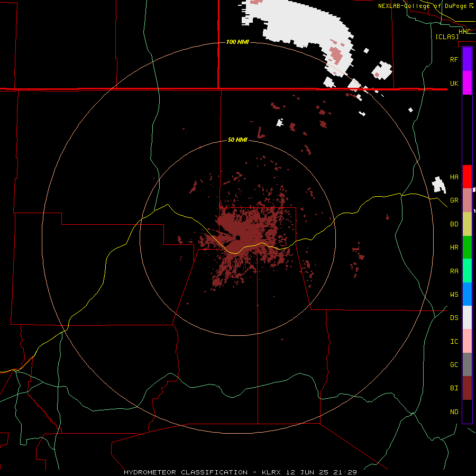This screenshot has width=476, height=476.
Task: Click the DS white legend swatch
Action: 467,317
